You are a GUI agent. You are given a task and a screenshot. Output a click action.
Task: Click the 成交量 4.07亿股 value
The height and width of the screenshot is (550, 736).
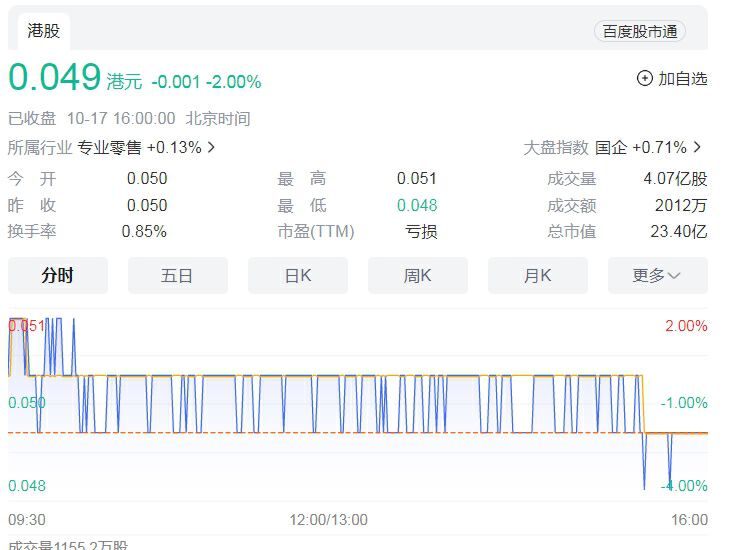pyautogui.click(x=675, y=179)
